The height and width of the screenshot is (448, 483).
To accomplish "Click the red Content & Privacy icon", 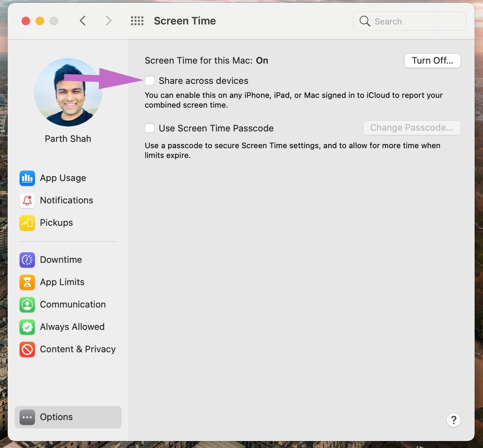I will coord(27,349).
